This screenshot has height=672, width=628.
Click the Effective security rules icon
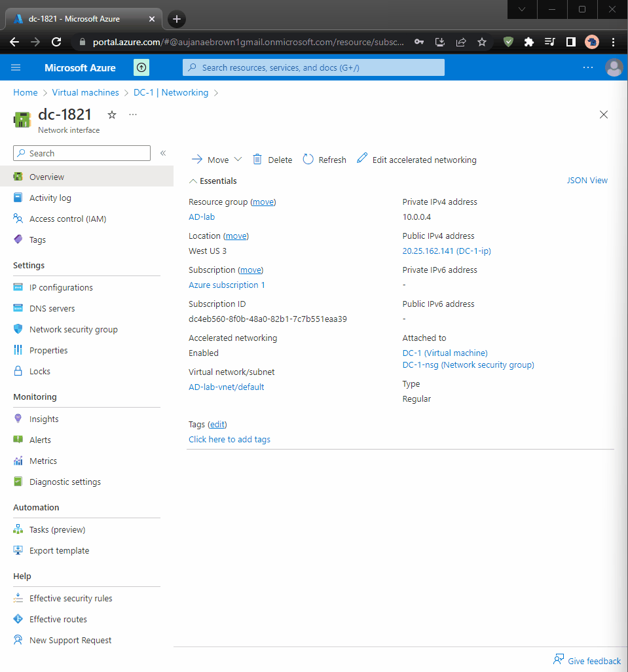pos(18,597)
